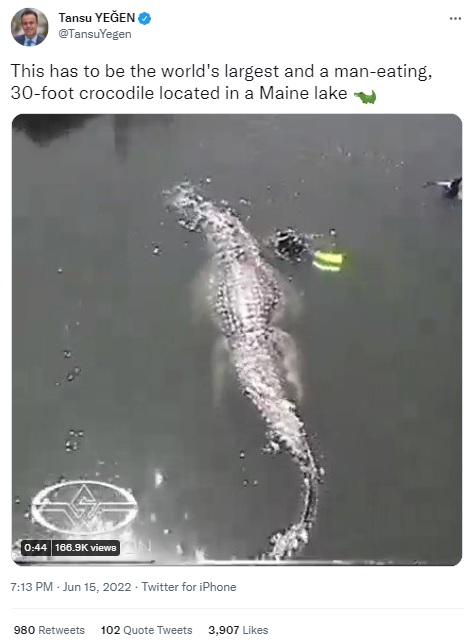
Task: Click the video progress bar at bottom
Action: coord(237,562)
